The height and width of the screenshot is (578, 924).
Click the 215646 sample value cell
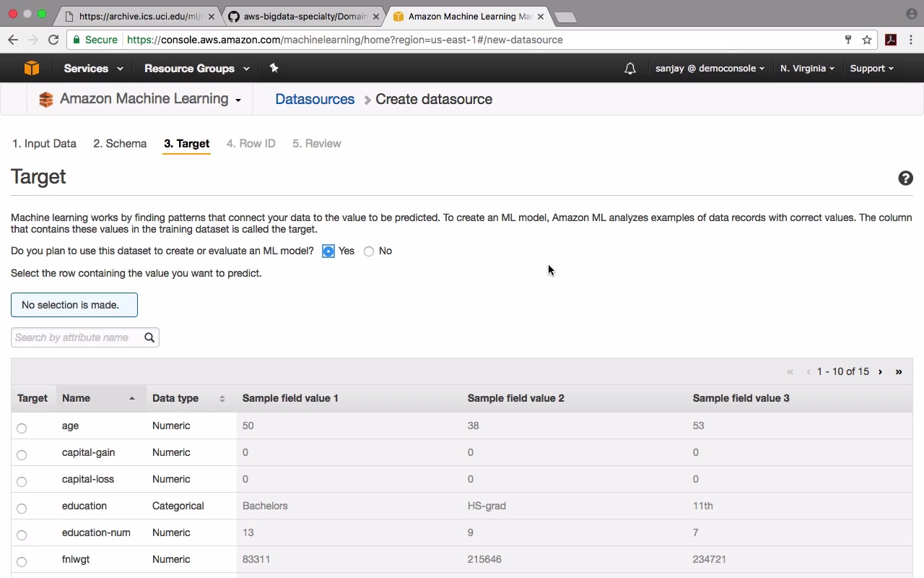[484, 559]
